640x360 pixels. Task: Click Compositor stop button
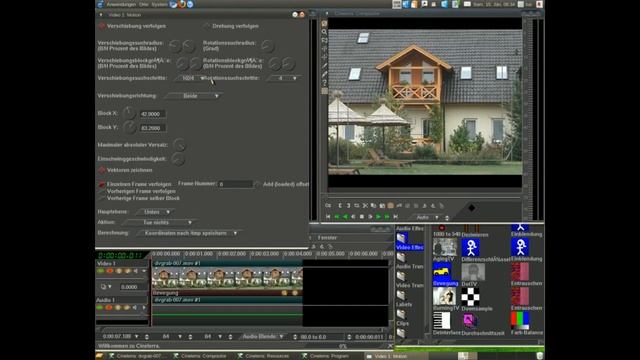click(x=362, y=217)
